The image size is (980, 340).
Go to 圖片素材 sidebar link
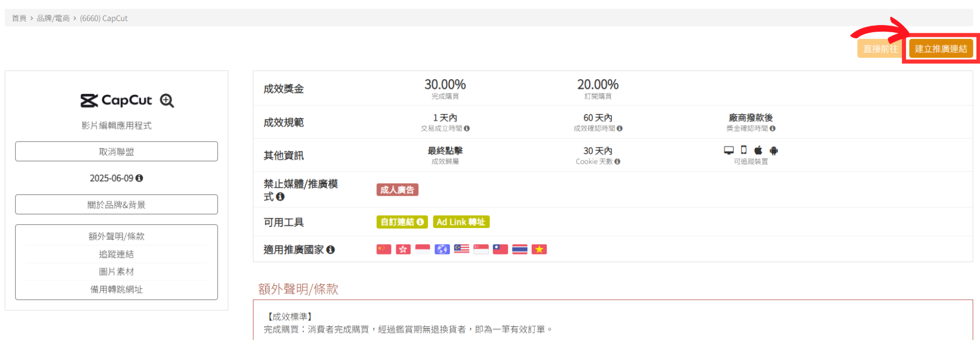click(116, 271)
